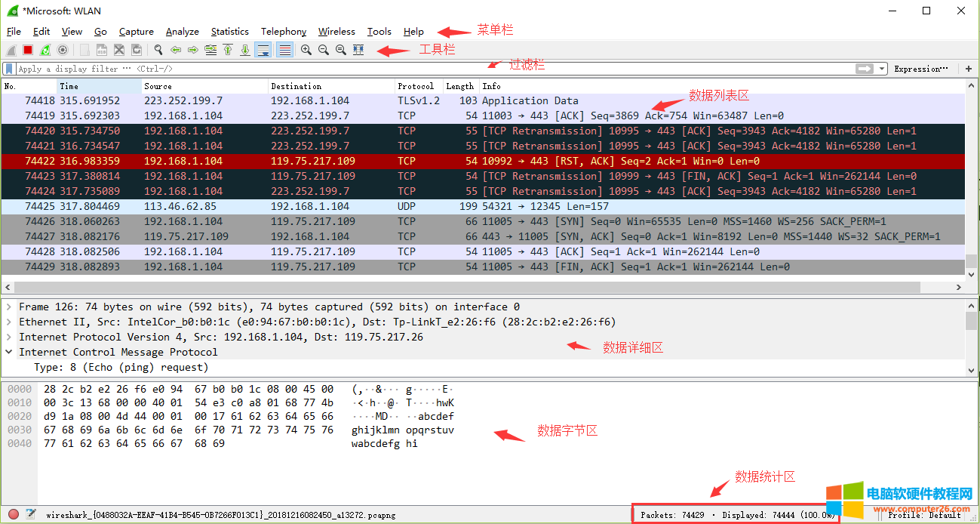Open capture file comment notepad icon
The image size is (980, 524).
(x=31, y=515)
